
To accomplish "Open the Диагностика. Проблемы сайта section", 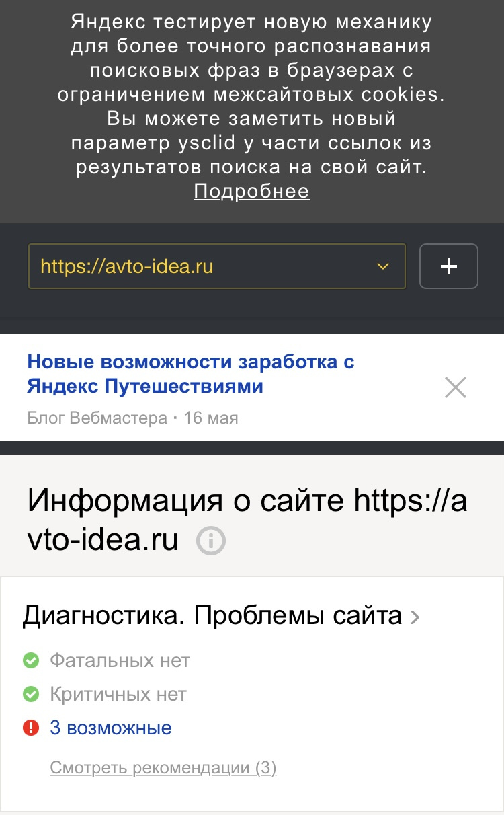I will point(212,615).
